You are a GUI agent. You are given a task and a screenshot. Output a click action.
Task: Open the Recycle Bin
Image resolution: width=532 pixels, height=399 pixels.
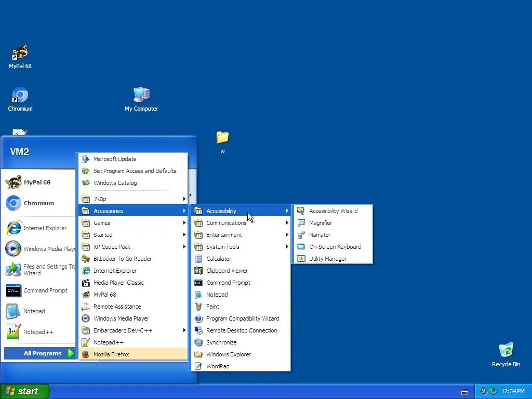point(506,355)
